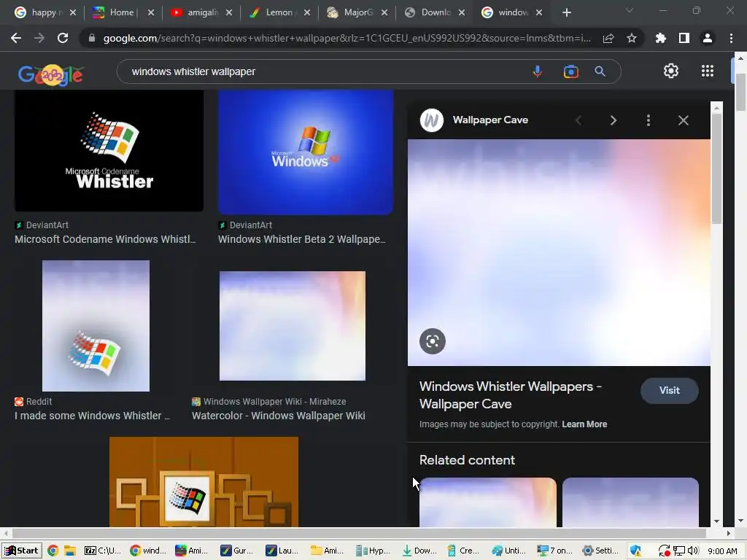Close the Lemon tab
The image size is (747, 560).
pyautogui.click(x=307, y=13)
